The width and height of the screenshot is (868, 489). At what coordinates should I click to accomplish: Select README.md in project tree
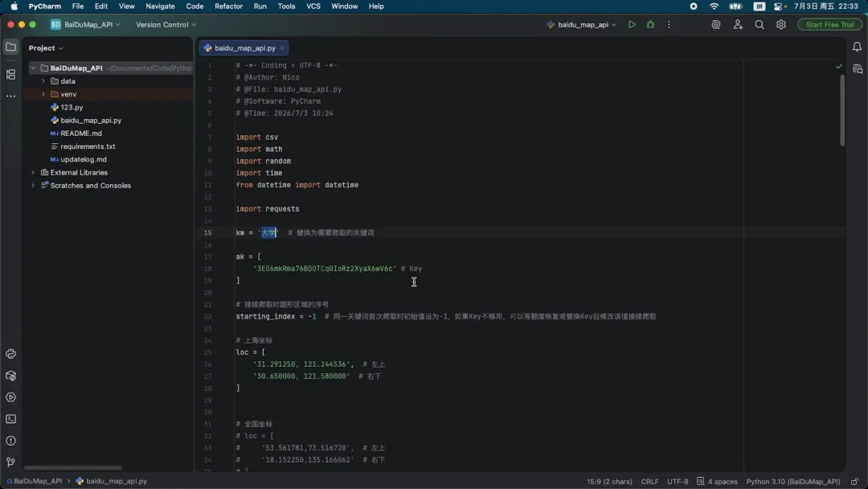pyautogui.click(x=81, y=134)
